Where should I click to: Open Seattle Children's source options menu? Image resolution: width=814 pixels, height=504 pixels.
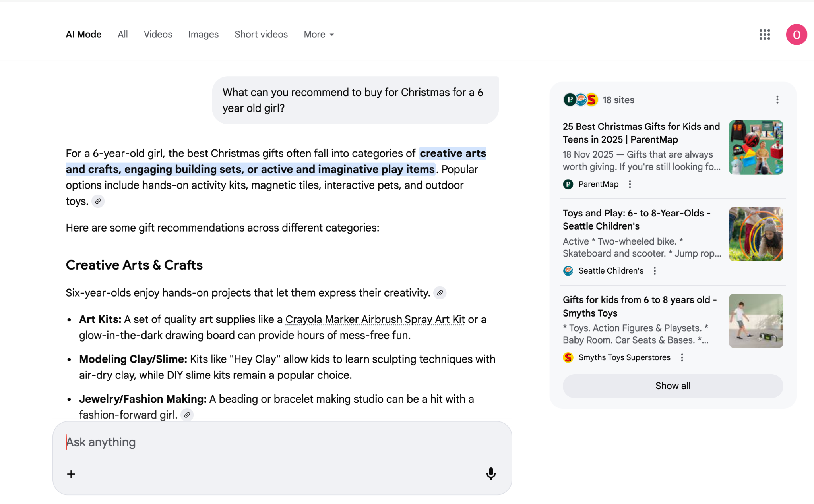coord(655,271)
